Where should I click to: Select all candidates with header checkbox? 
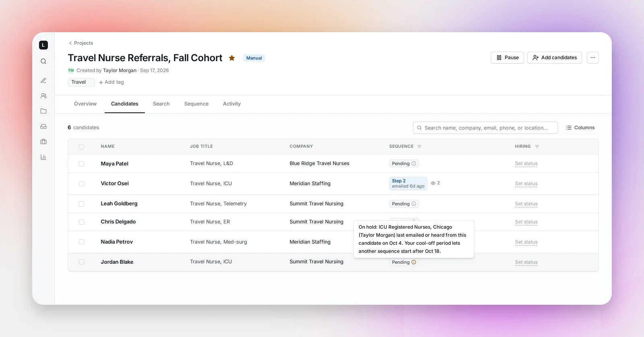coord(82,147)
